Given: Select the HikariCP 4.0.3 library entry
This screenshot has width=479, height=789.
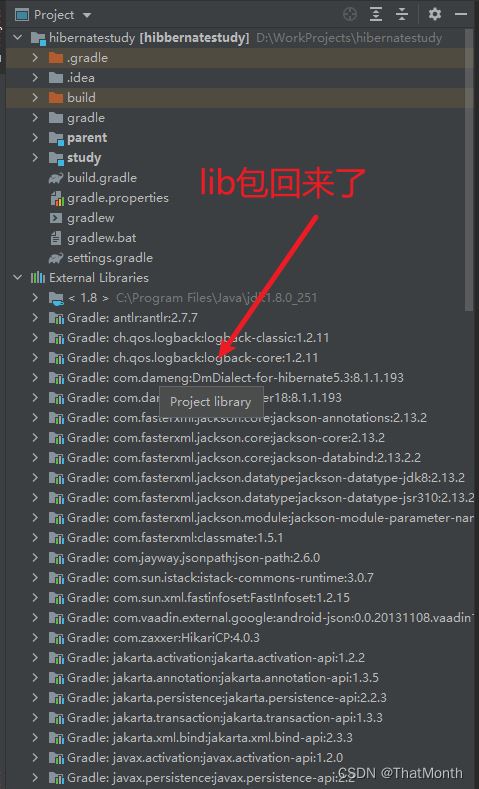Looking at the screenshot, I should (164, 638).
